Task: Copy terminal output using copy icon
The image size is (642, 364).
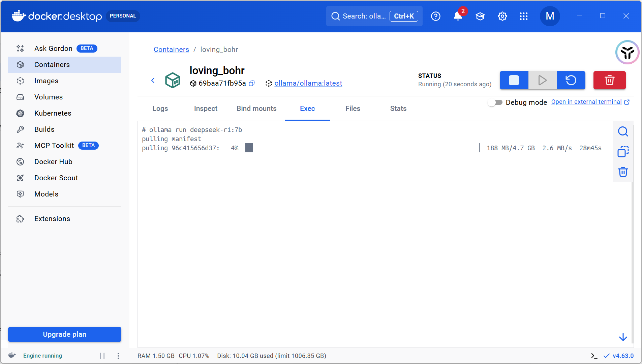Action: pos(623,152)
